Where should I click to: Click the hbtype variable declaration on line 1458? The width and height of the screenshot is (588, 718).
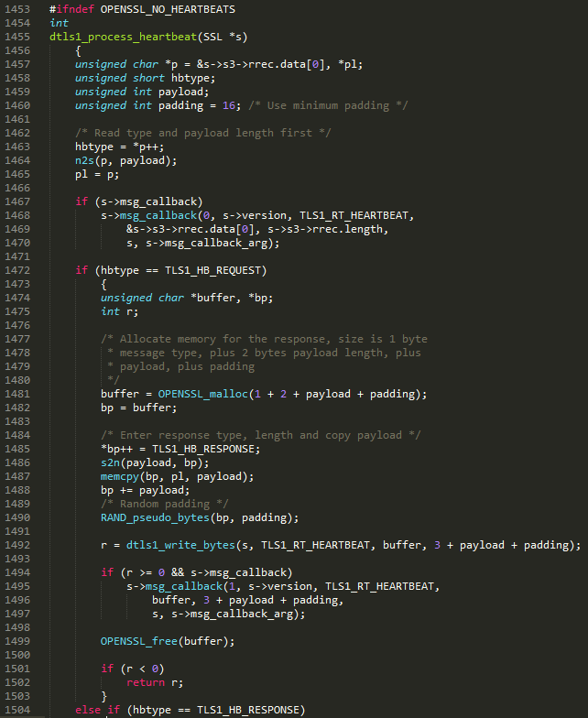click(191, 79)
